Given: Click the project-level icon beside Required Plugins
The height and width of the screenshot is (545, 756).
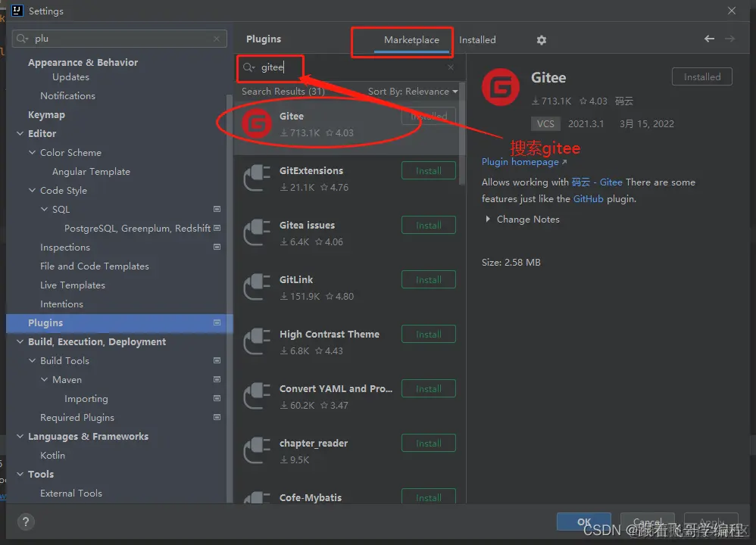Looking at the screenshot, I should pos(217,417).
